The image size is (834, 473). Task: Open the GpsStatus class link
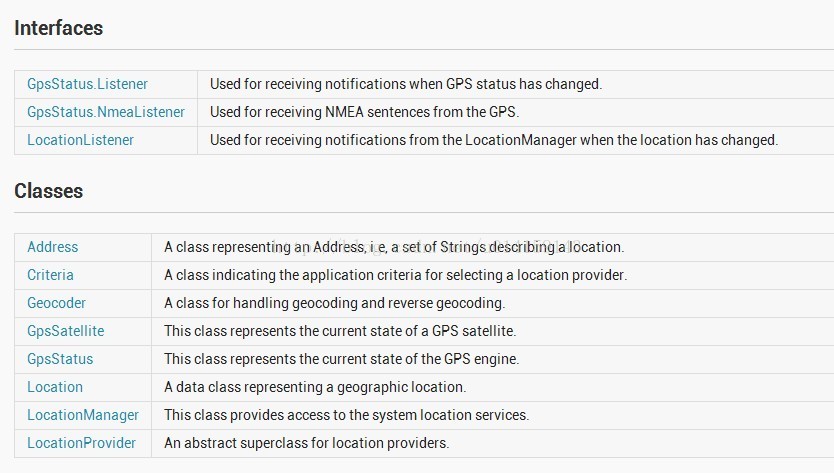pyautogui.click(x=60, y=359)
